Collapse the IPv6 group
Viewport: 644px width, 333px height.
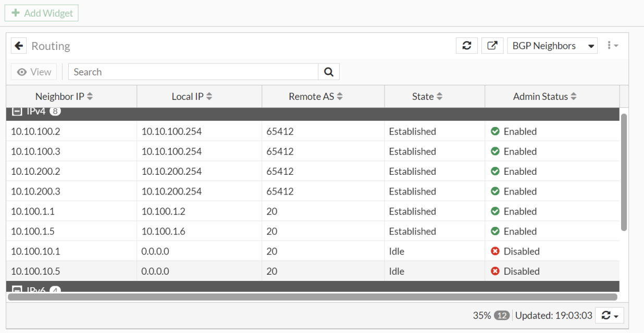(17, 289)
